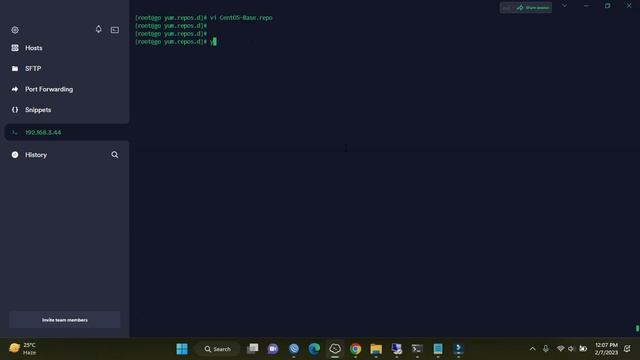640x360 pixels.
Task: Open the blue notepad icon on the taskbar
Action: click(438, 349)
